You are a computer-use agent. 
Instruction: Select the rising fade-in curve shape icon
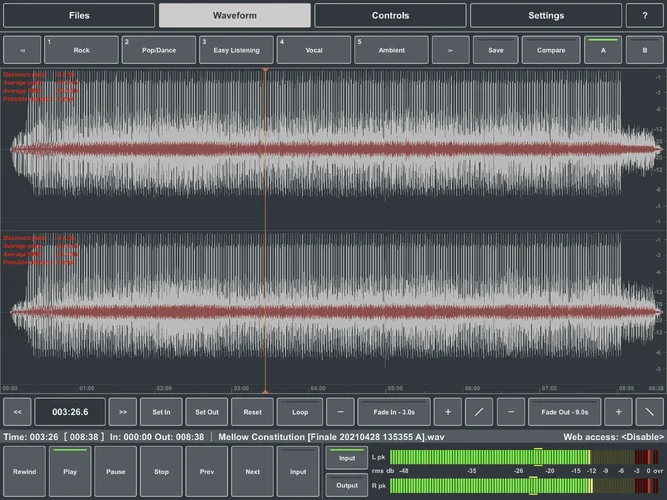pyautogui.click(x=479, y=411)
